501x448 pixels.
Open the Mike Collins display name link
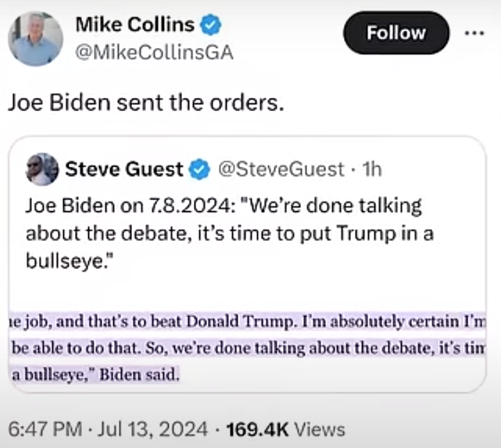135,26
